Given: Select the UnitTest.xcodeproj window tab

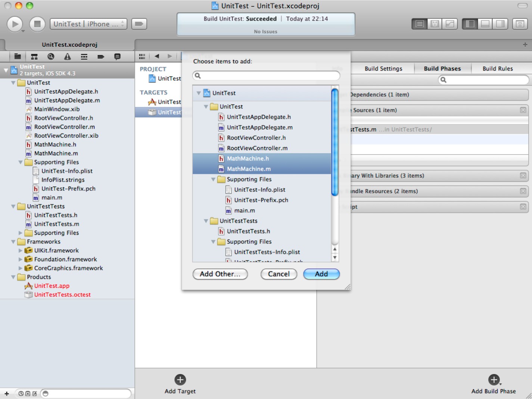Looking at the screenshot, I should tap(69, 44).
